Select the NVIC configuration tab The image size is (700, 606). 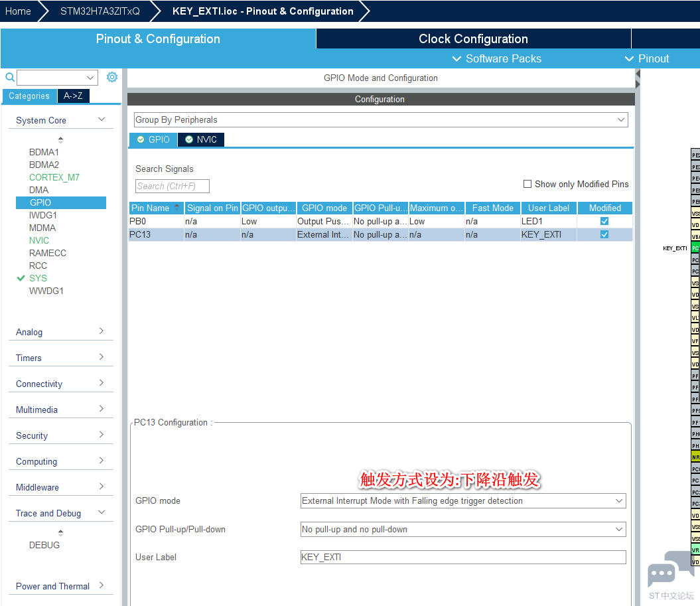201,140
